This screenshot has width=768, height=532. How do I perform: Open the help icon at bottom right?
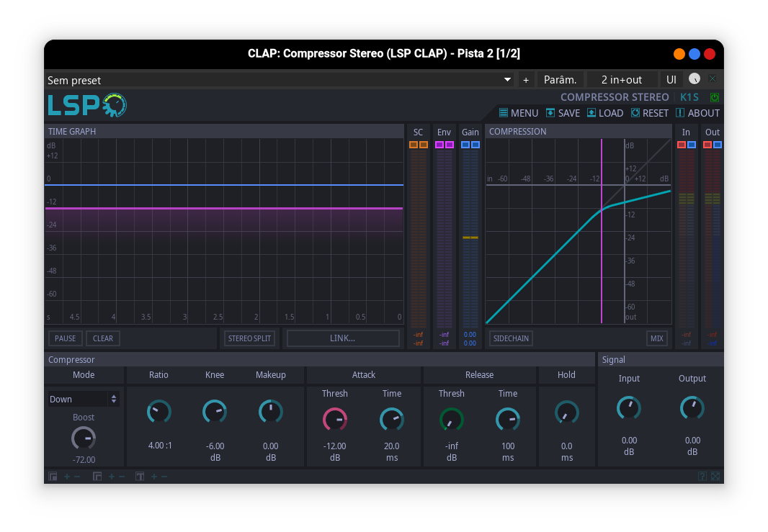pyautogui.click(x=701, y=476)
